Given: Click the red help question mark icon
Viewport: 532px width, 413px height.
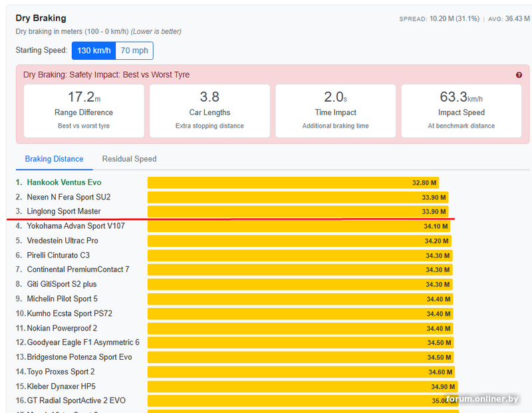Looking at the screenshot, I should pyautogui.click(x=519, y=75).
